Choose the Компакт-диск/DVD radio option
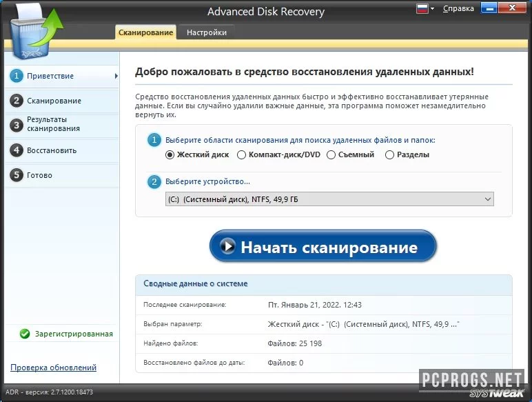Screen dimensions: 532x402 tap(278, 155)
